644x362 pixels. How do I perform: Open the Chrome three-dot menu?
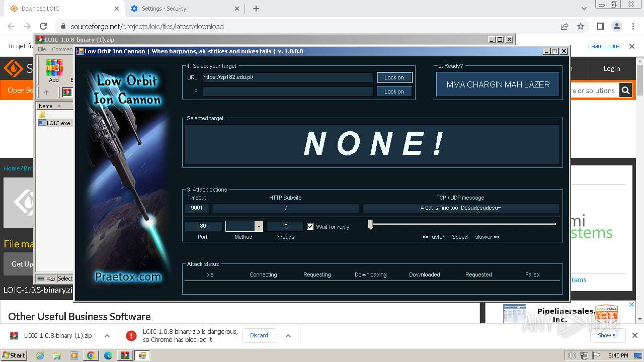tap(632, 26)
